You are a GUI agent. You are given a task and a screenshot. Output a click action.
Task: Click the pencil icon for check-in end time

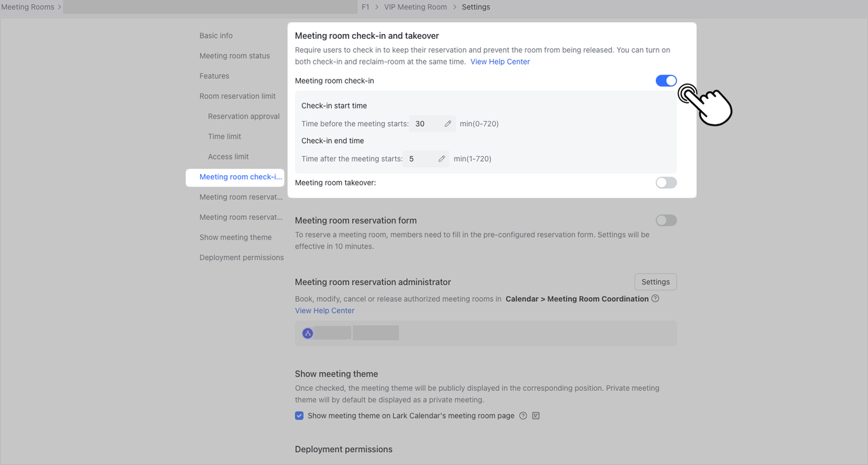(x=441, y=159)
